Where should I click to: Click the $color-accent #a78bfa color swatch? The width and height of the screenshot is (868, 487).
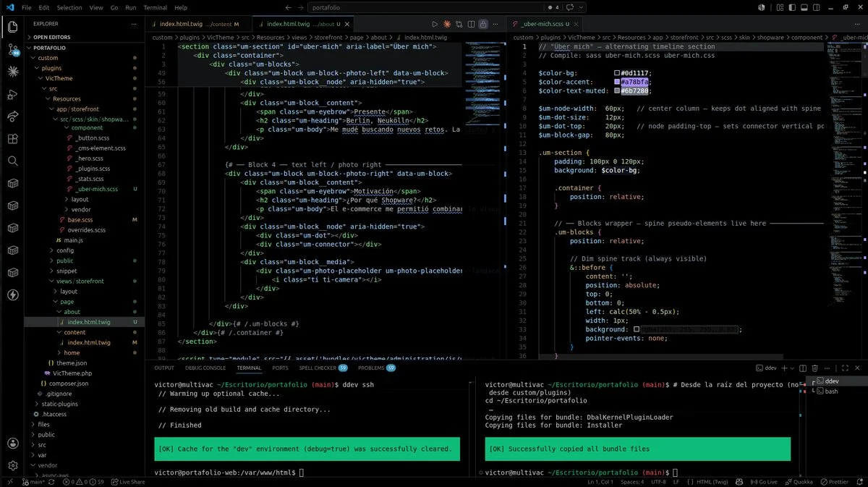[x=617, y=82]
